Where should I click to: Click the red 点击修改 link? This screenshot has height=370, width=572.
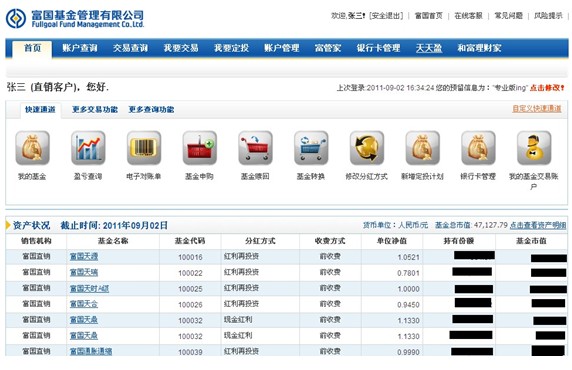click(547, 88)
